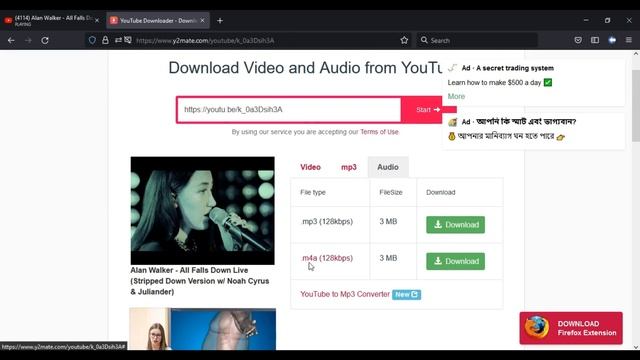
Task: Select the Audio tab
Action: 388,167
